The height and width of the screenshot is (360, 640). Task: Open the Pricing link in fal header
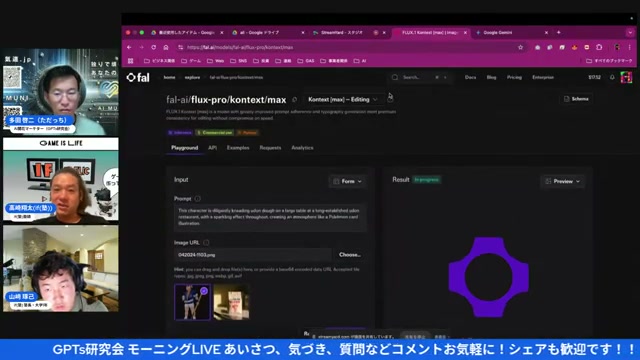pyautogui.click(x=514, y=77)
